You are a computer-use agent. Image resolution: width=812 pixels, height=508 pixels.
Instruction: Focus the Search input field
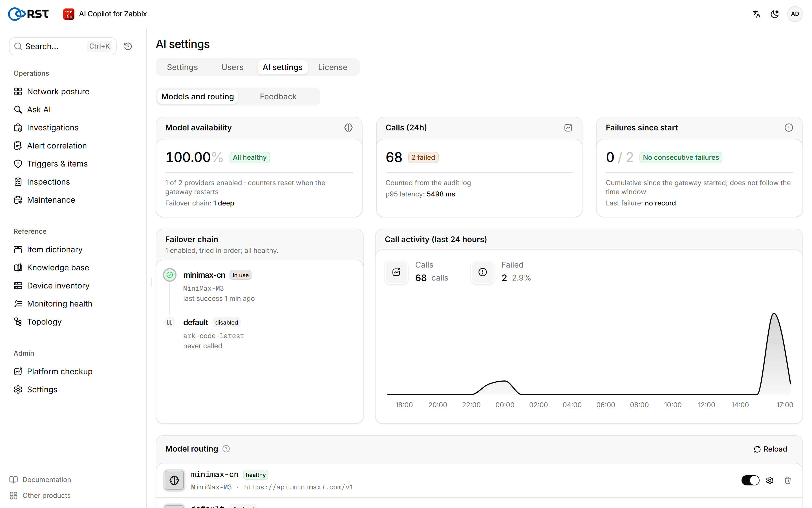63,46
